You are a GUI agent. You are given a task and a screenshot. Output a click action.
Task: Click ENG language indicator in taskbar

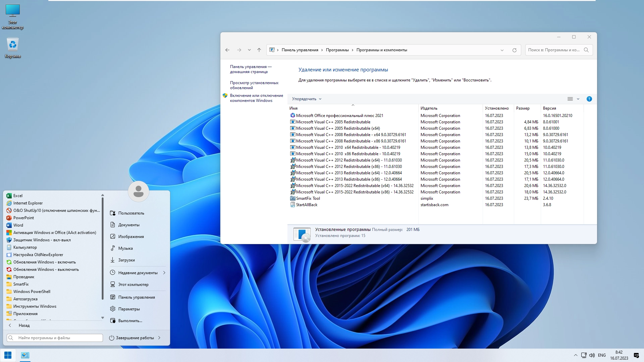pyautogui.click(x=602, y=355)
